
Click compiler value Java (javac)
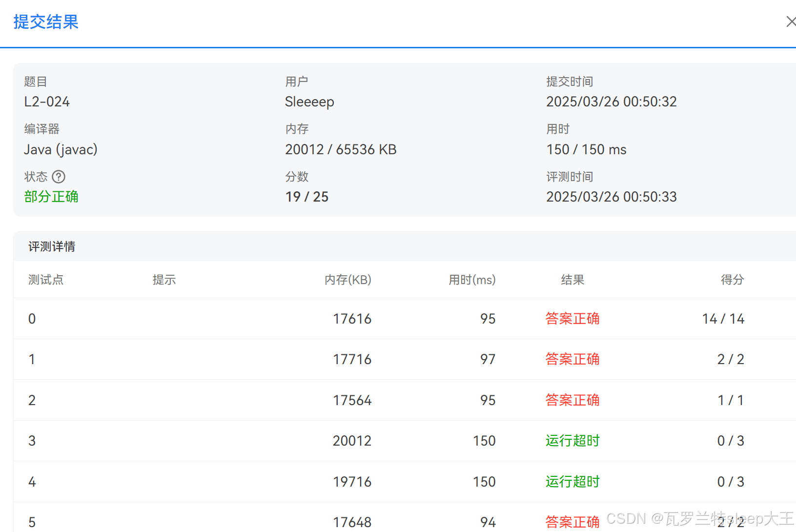61,149
